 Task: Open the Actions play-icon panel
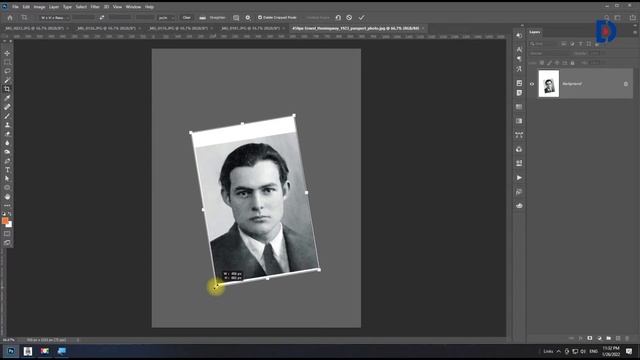coord(519,178)
